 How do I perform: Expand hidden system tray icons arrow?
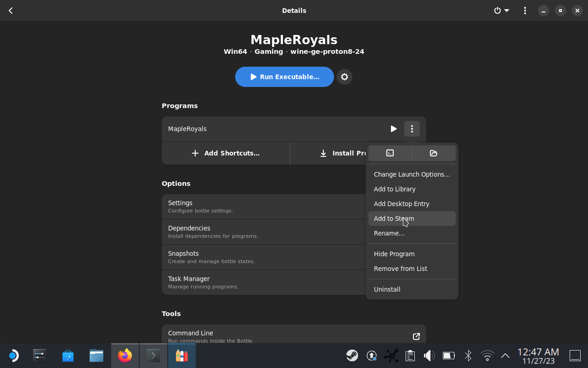(505, 356)
